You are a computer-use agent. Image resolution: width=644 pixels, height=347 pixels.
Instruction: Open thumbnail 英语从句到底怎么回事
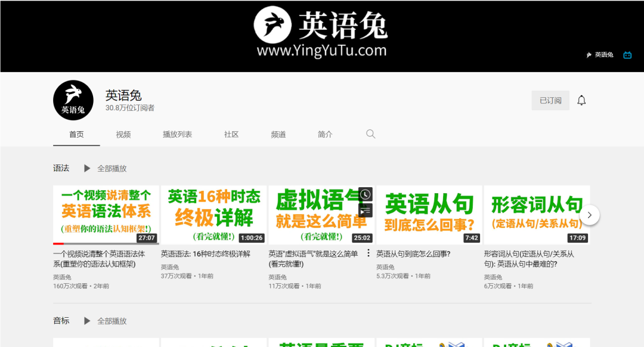tap(429, 215)
